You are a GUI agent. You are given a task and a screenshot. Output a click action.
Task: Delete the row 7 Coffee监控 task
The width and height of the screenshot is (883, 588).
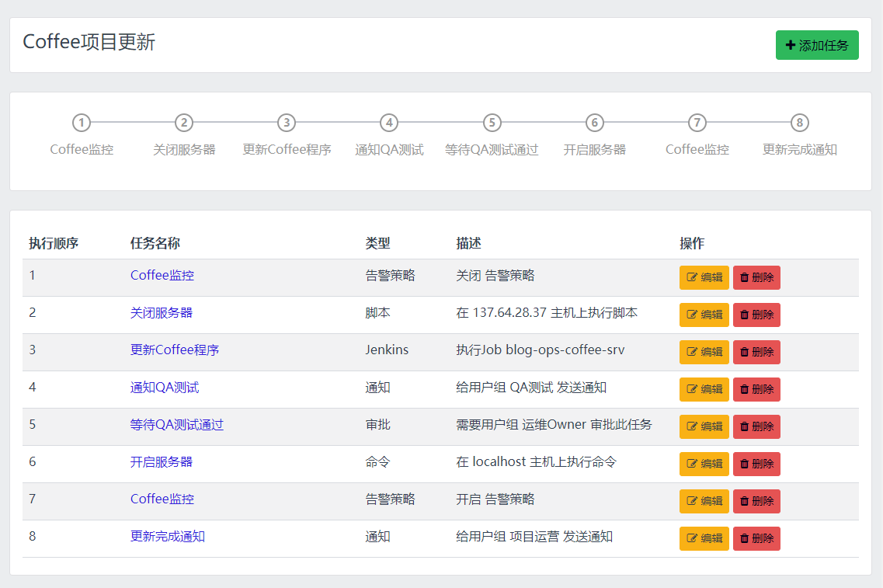coord(756,501)
